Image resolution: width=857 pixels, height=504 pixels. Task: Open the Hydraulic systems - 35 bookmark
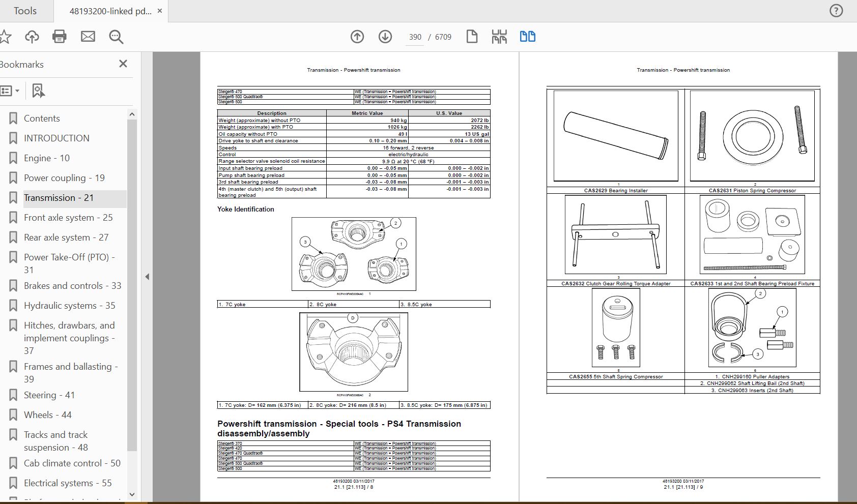pyautogui.click(x=69, y=306)
